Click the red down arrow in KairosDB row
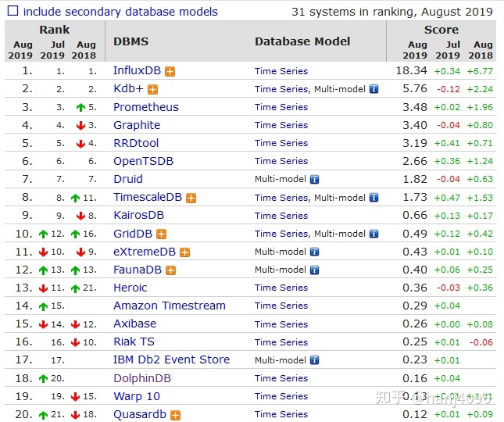 pos(80,216)
